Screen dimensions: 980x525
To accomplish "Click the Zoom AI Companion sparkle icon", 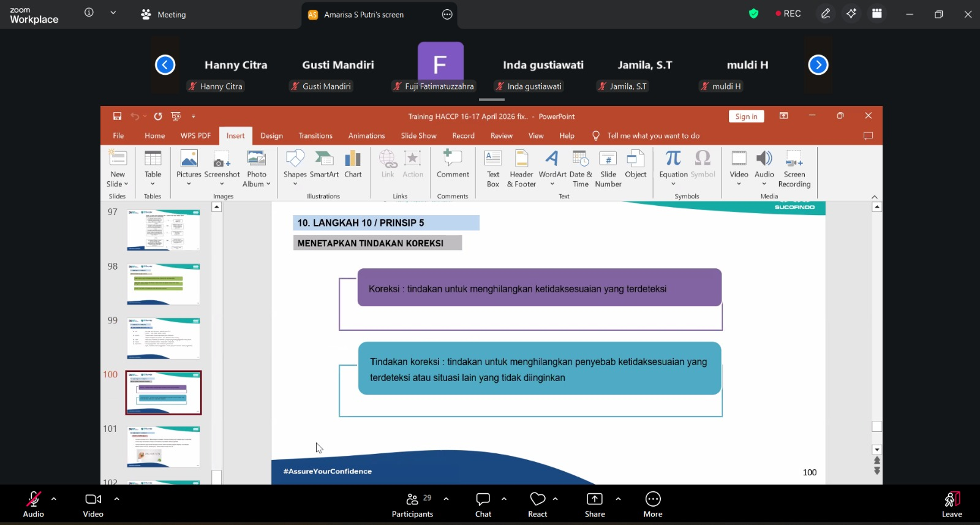I will 851,13.
